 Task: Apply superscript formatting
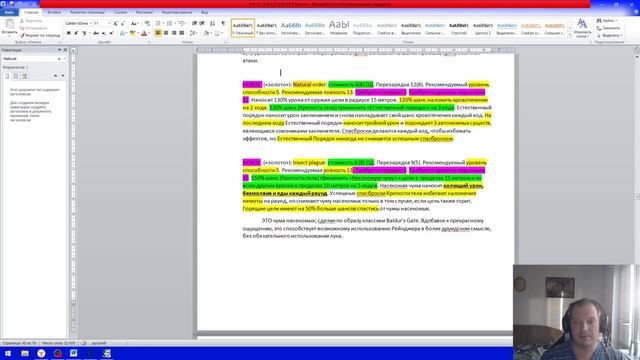coord(111,33)
